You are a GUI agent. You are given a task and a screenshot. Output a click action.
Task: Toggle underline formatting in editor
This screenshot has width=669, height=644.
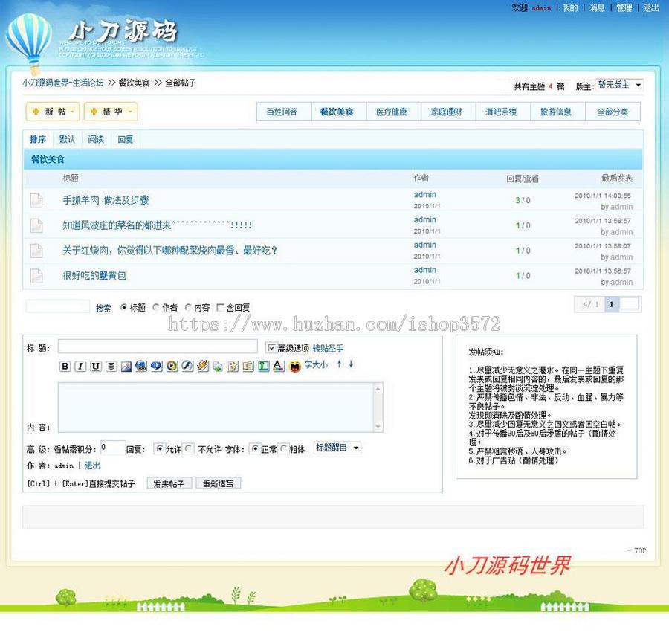[x=96, y=366]
